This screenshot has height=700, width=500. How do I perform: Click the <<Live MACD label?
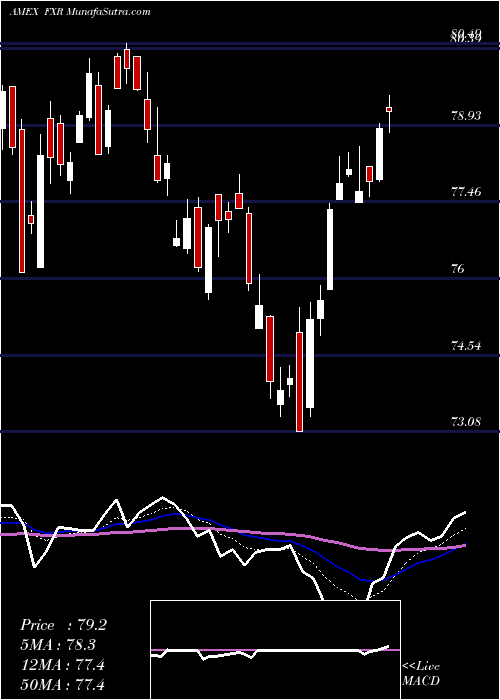click(x=421, y=674)
